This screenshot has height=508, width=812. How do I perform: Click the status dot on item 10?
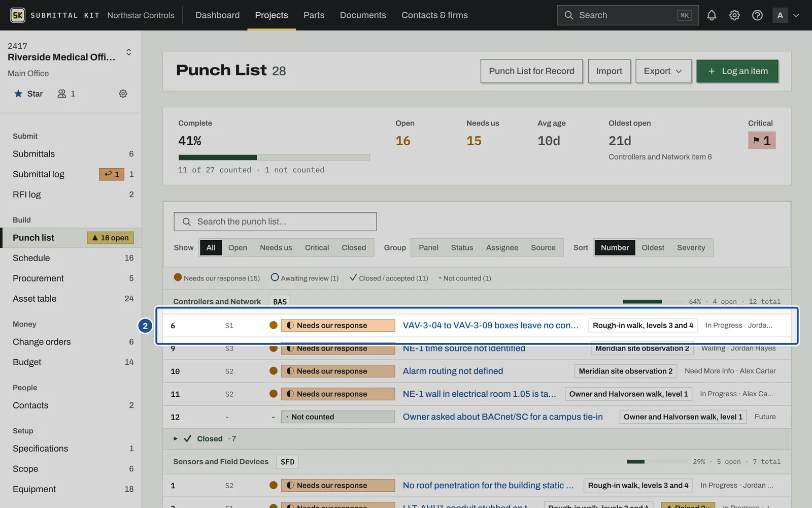point(274,371)
